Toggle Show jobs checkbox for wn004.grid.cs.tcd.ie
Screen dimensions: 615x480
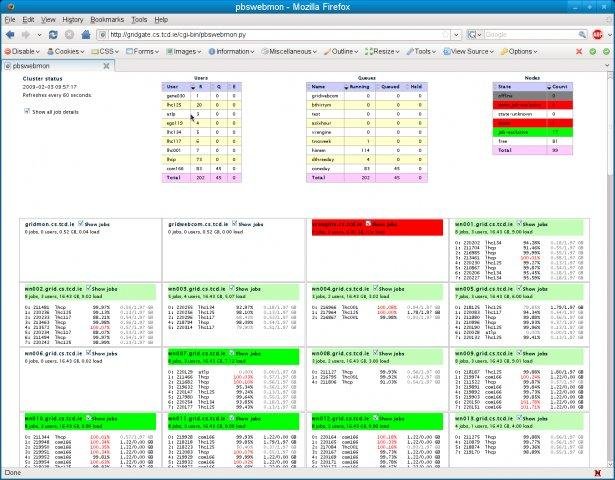click(x=375, y=288)
